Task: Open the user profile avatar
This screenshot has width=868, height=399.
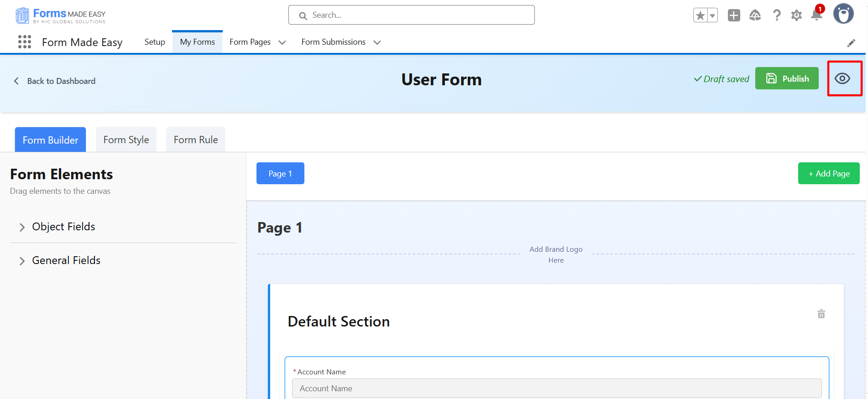Action: (x=843, y=14)
